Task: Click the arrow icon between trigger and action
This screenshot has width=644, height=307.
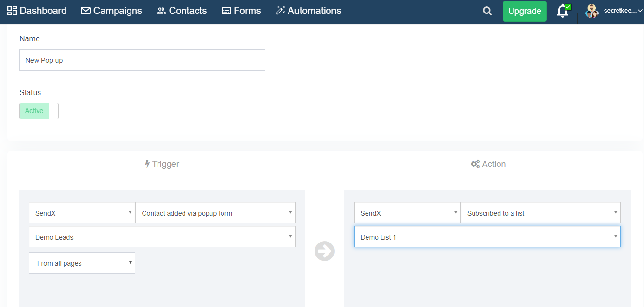Action: [x=325, y=251]
